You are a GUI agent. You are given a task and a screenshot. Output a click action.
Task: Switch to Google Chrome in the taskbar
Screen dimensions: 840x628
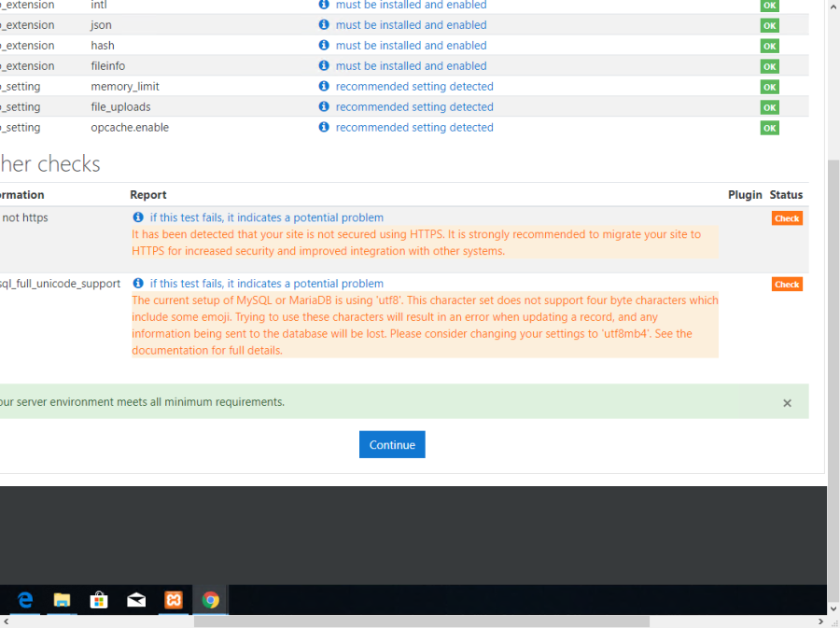211,600
